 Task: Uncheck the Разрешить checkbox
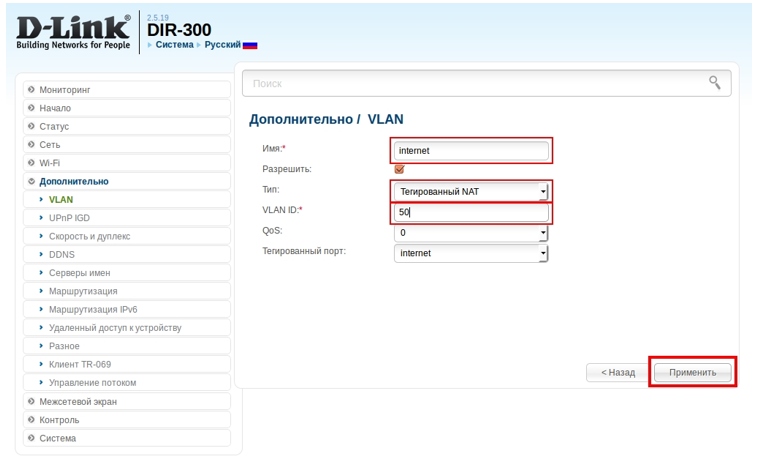(x=400, y=169)
